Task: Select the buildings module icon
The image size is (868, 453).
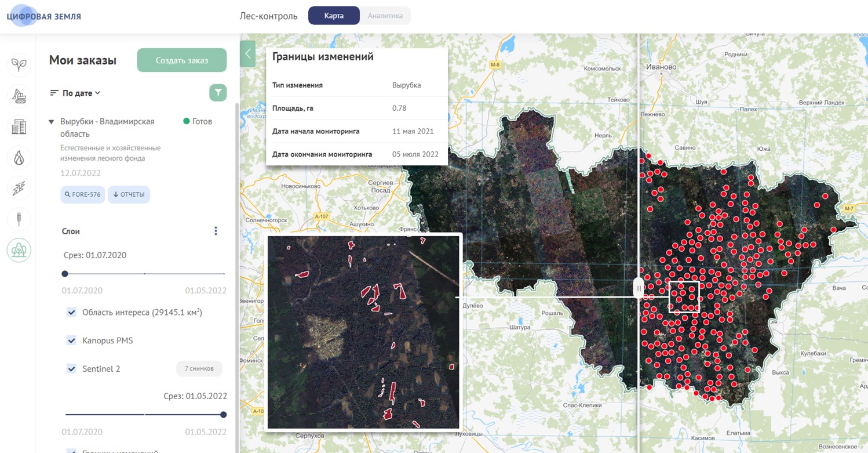Action: point(19,126)
